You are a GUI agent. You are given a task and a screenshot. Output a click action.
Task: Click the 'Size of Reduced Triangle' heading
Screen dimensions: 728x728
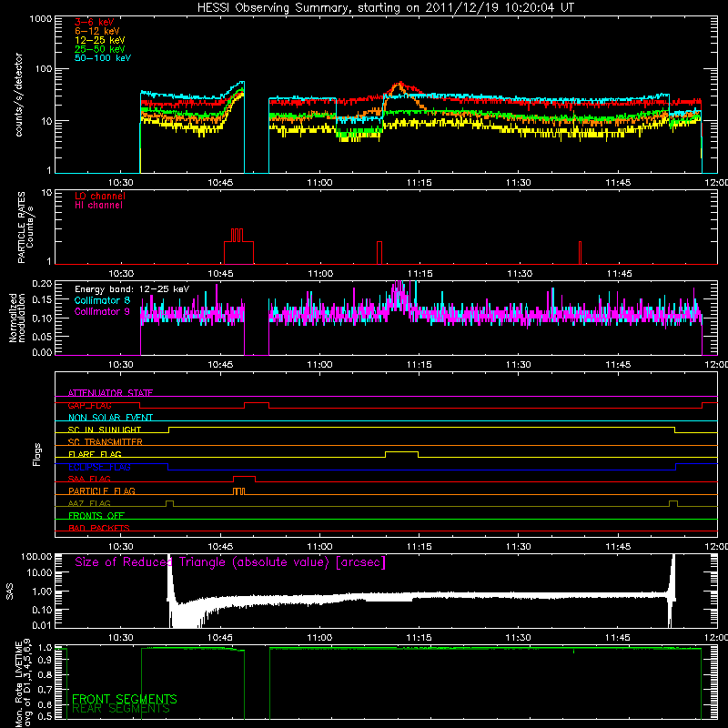click(230, 562)
